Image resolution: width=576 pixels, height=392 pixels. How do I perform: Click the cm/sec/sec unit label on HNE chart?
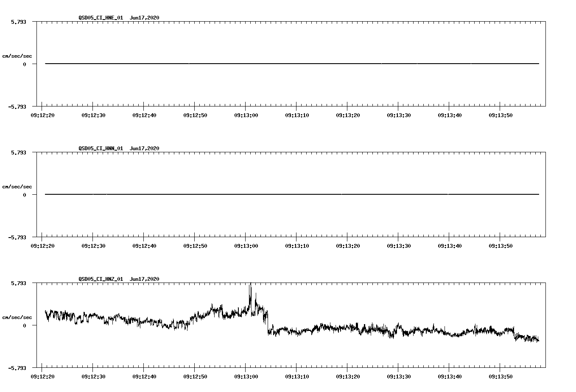[x=17, y=56]
